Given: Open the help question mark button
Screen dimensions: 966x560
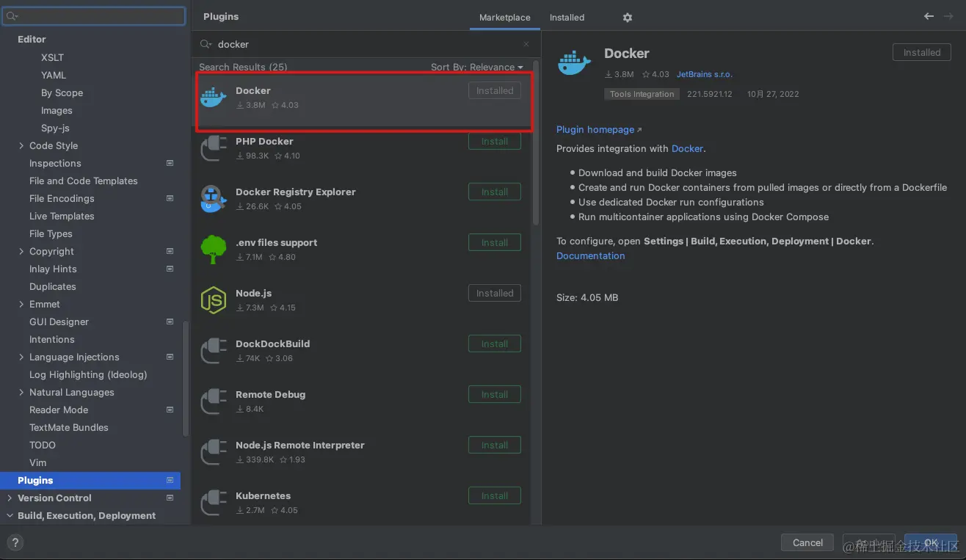Looking at the screenshot, I should (x=15, y=543).
